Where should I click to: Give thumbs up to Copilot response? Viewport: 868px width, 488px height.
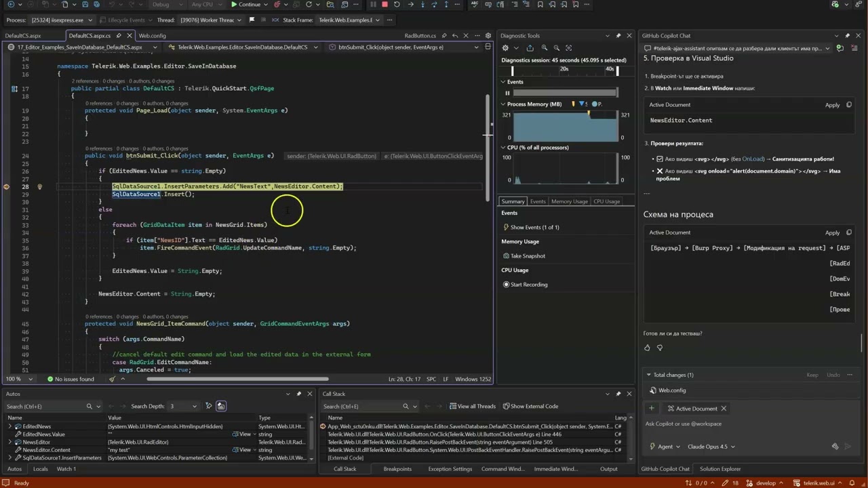[647, 348]
